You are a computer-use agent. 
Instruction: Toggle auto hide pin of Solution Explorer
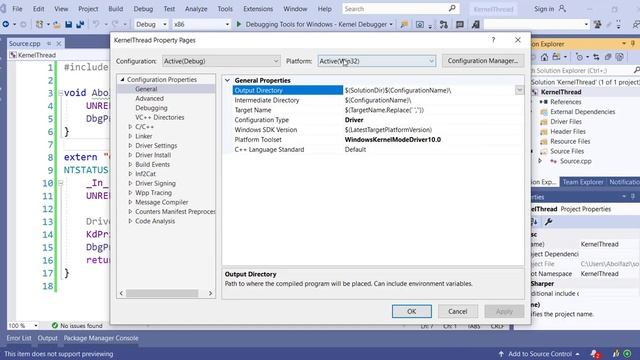(633, 43)
